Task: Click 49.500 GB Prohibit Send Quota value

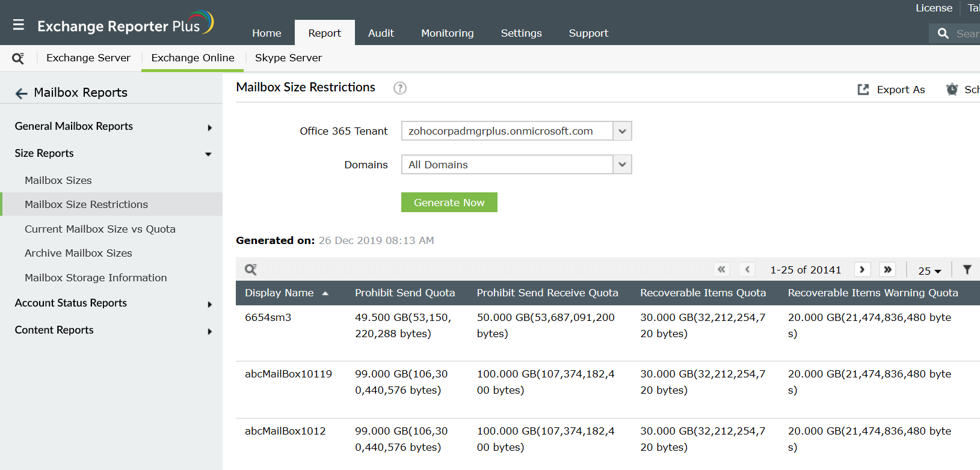Action: (x=403, y=325)
